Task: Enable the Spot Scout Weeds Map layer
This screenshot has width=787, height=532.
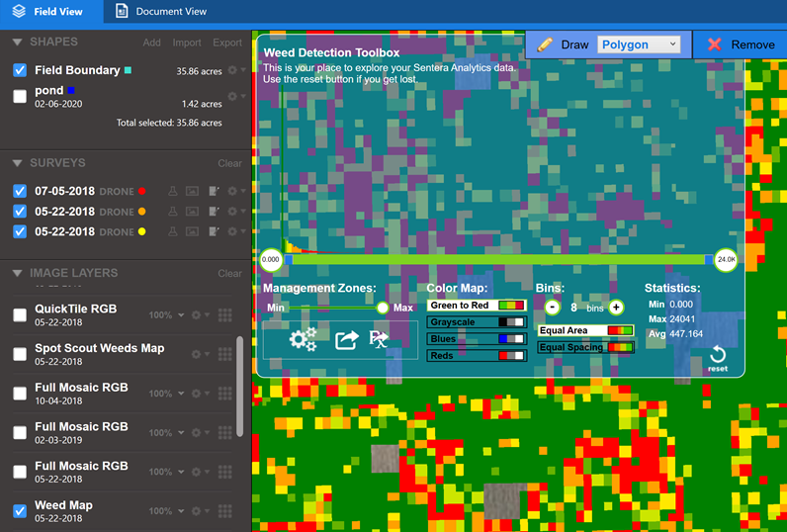Action: click(20, 354)
